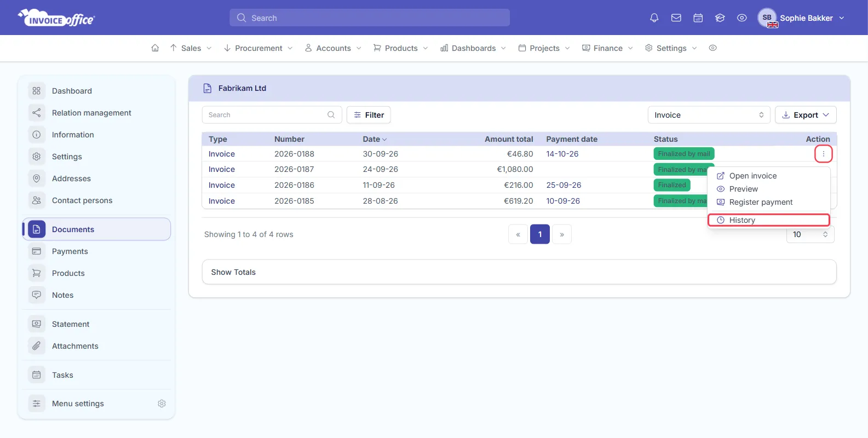Open Payments in the sidebar
The width and height of the screenshot is (868, 438).
96,251
